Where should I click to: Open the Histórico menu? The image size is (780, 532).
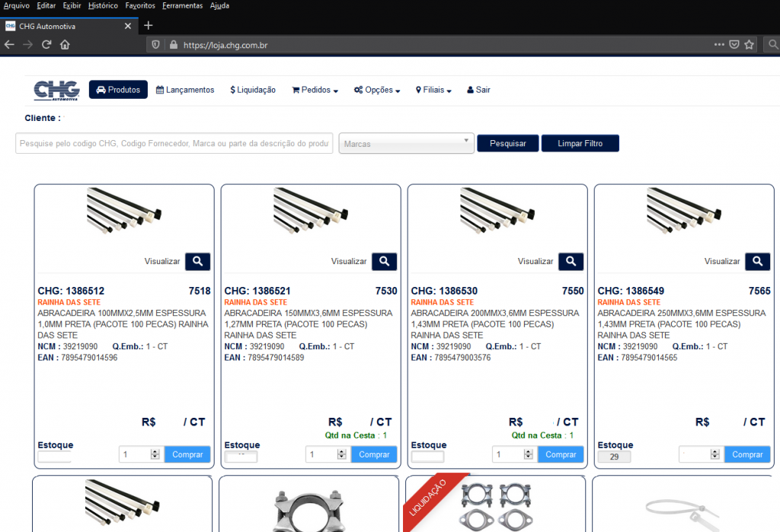[x=103, y=5]
